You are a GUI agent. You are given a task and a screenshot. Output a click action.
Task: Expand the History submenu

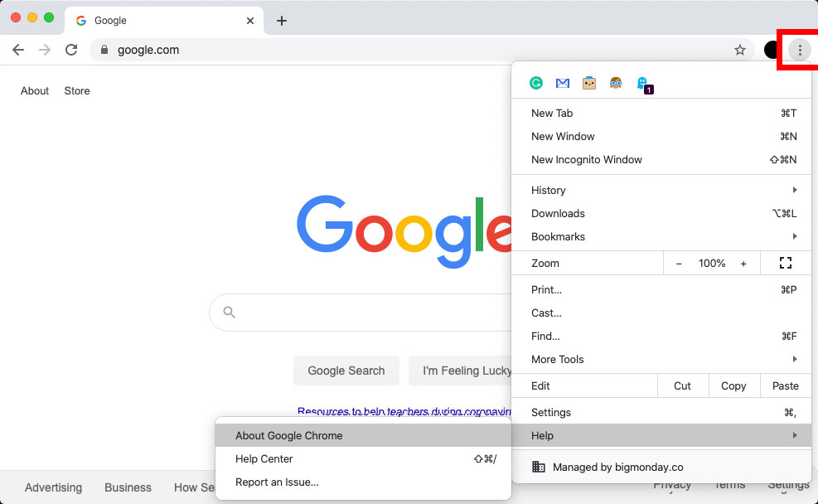[549, 190]
